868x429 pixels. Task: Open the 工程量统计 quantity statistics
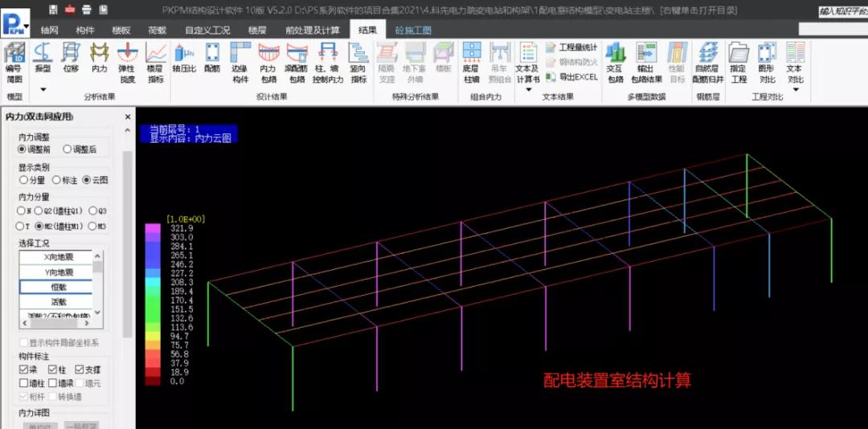pyautogui.click(x=572, y=47)
